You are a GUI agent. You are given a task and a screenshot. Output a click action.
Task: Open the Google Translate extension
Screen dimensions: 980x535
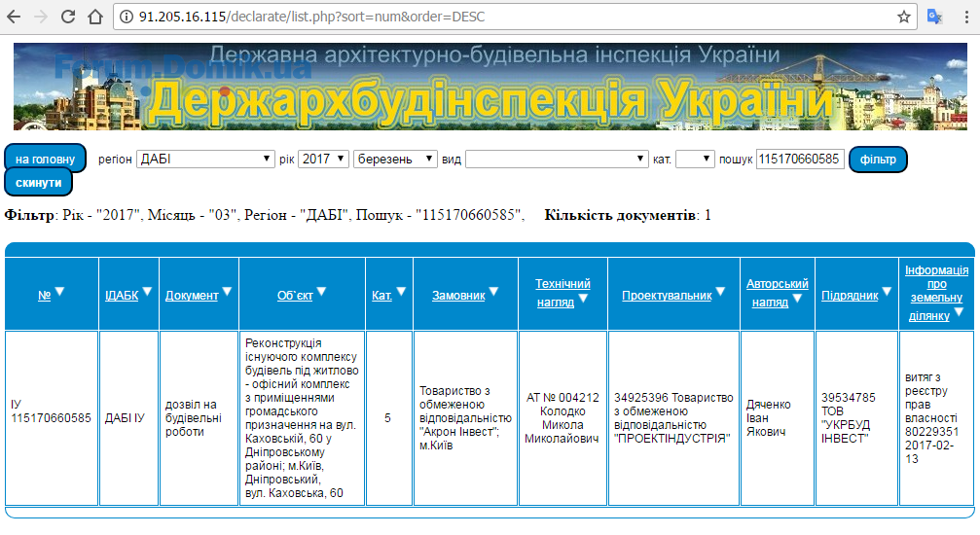(934, 17)
